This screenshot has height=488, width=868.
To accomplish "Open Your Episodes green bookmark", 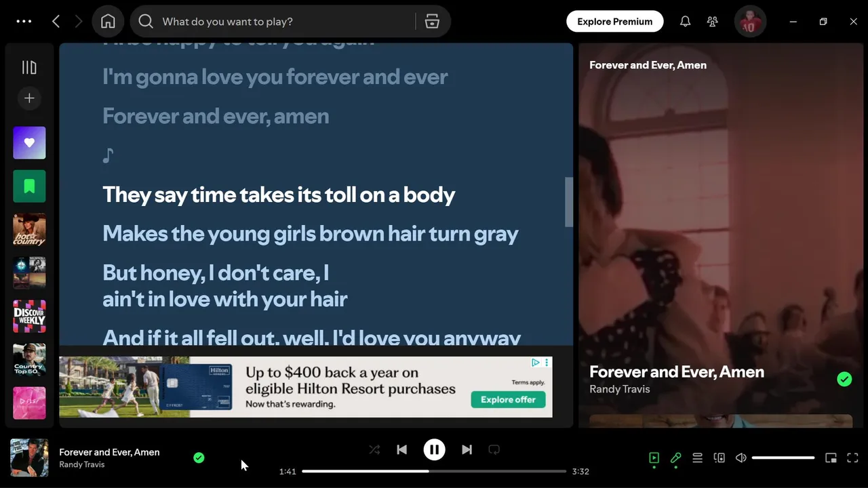I will (x=29, y=186).
